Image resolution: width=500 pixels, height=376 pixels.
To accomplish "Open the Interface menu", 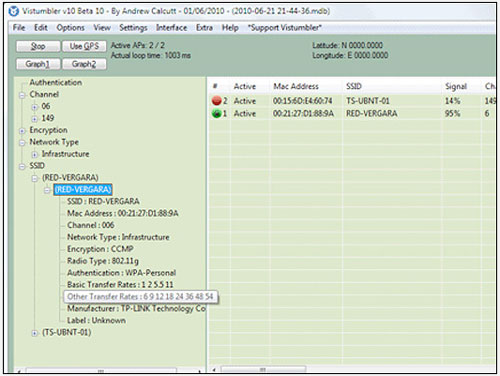I will point(171,28).
